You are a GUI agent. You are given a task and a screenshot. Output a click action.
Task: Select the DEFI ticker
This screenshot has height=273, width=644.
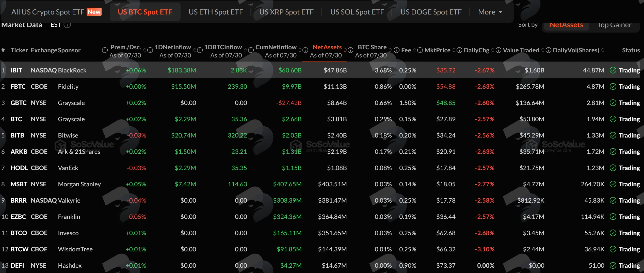[x=17, y=265]
